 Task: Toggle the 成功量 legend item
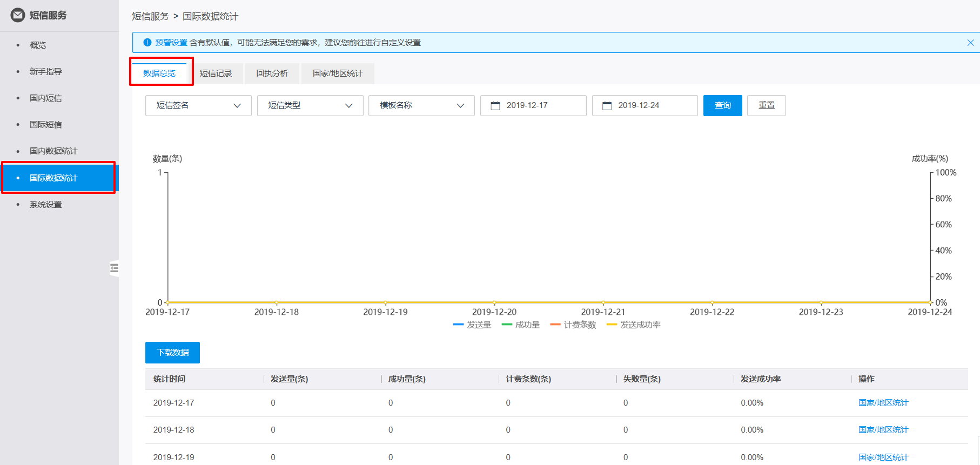pyautogui.click(x=521, y=325)
